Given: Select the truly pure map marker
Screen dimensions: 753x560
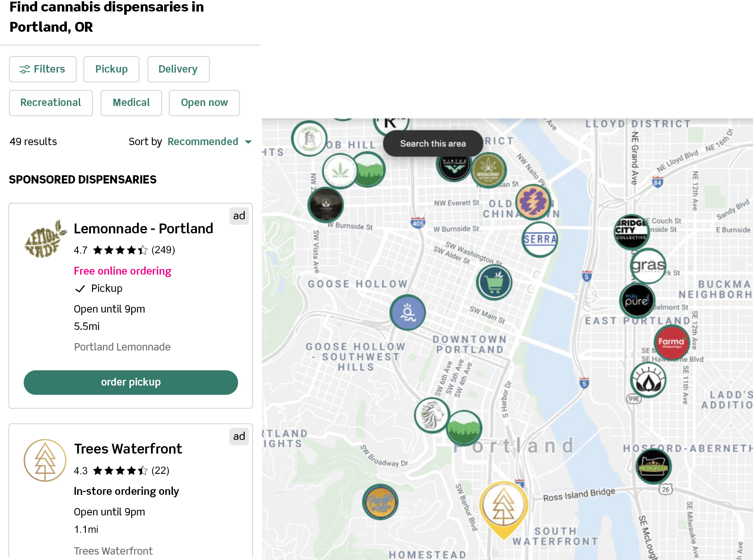Looking at the screenshot, I should coord(637,300).
